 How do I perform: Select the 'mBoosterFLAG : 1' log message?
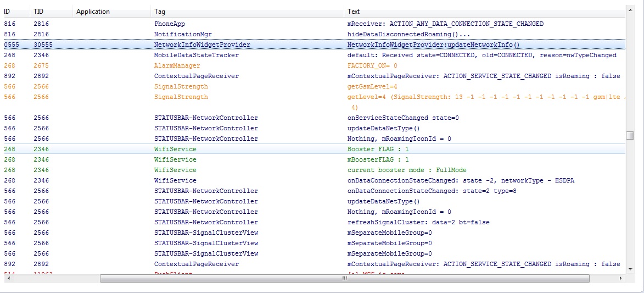pos(378,159)
